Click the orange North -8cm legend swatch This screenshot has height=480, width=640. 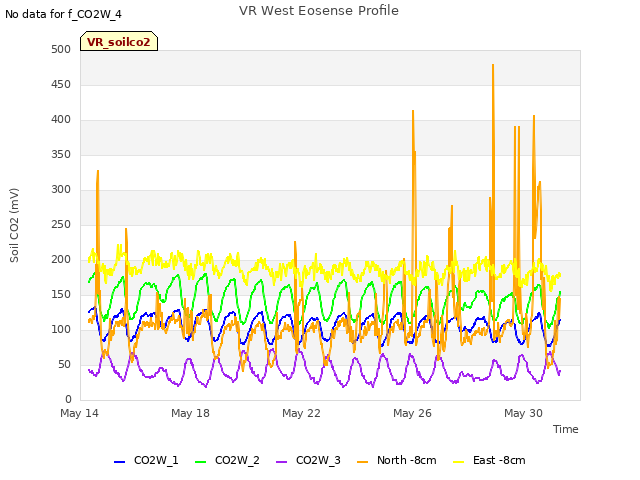pos(362,462)
